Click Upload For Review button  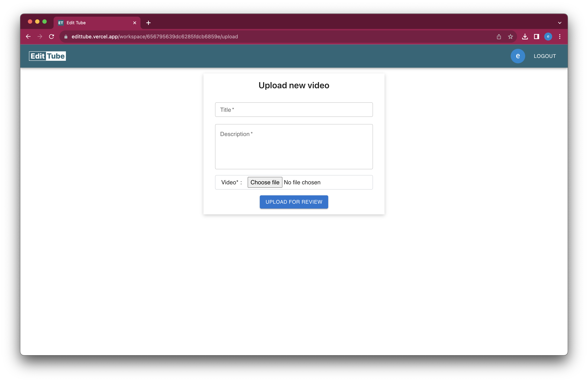[x=294, y=202]
